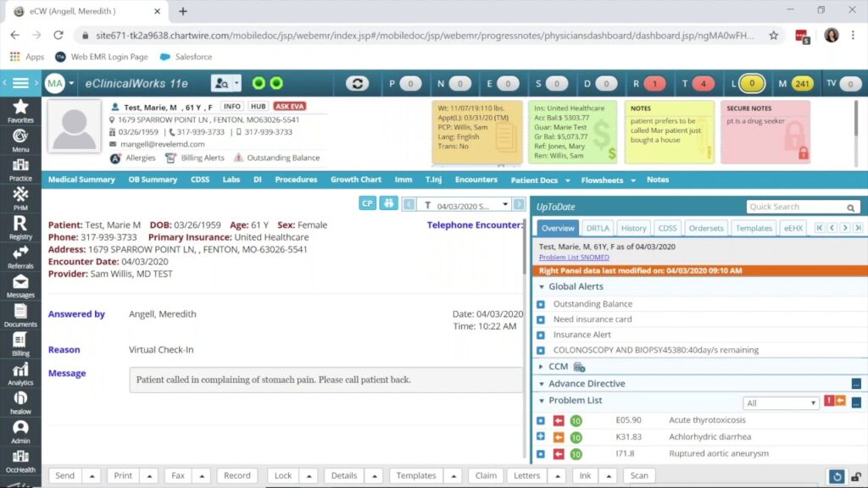Viewport: 868px width, 488px height.
Task: Open the Labs tab
Action: 231,180
